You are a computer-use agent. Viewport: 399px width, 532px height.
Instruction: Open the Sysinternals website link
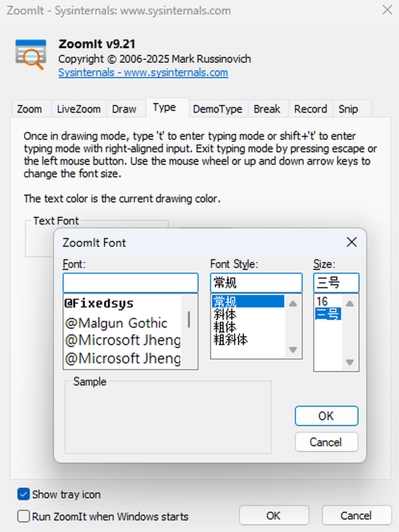point(143,72)
